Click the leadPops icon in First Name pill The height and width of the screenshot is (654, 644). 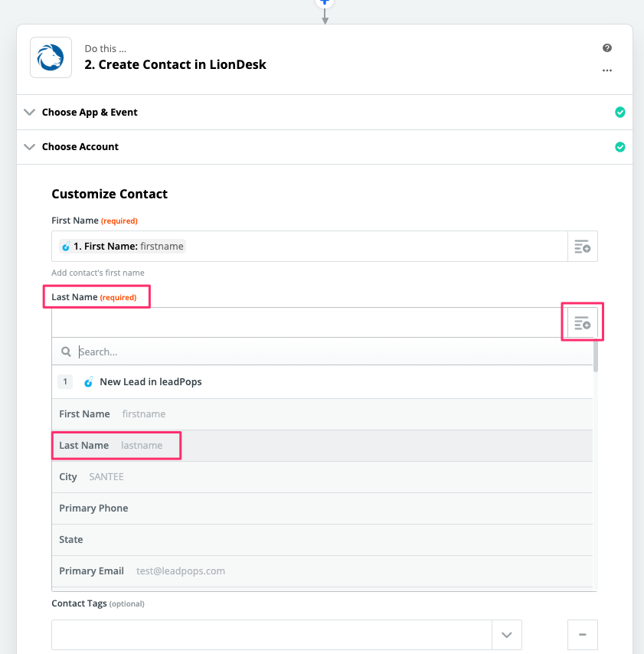point(66,247)
